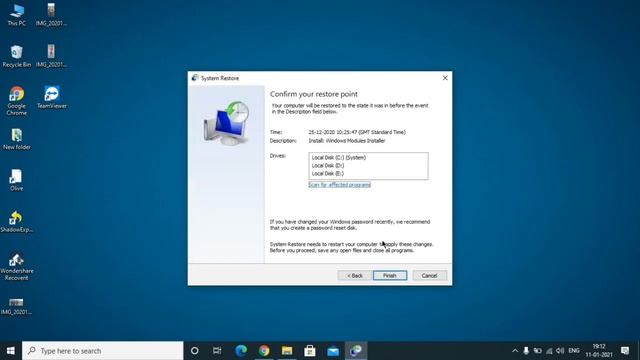Click the Install: Windows Modules Installer description text
This screenshot has width=640, height=360.
(347, 141)
